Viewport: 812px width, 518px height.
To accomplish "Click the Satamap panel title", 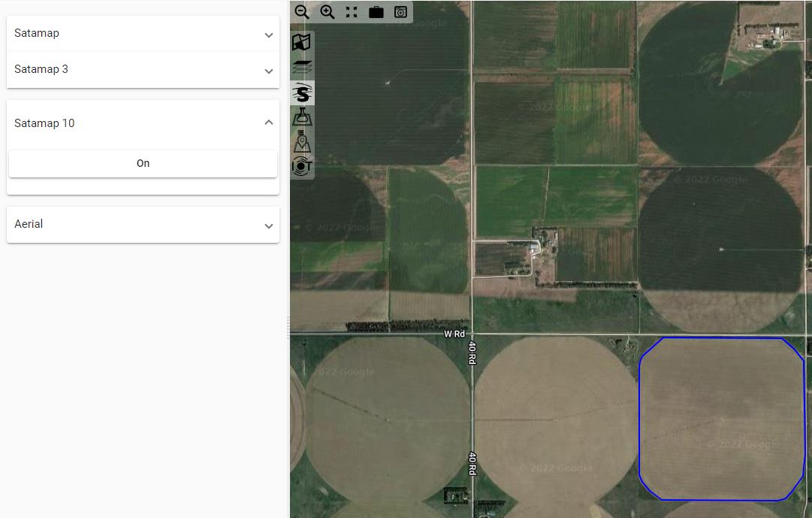I will coord(37,33).
